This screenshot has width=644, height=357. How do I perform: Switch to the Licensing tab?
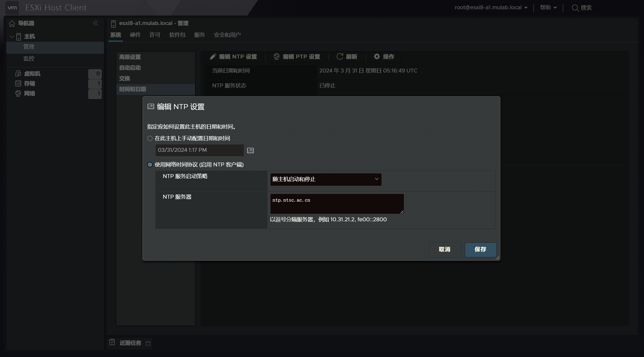155,35
